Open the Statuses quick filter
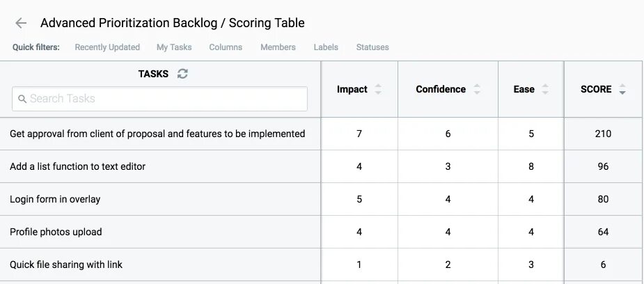Image resolution: width=644 pixels, height=284 pixels. [372, 47]
